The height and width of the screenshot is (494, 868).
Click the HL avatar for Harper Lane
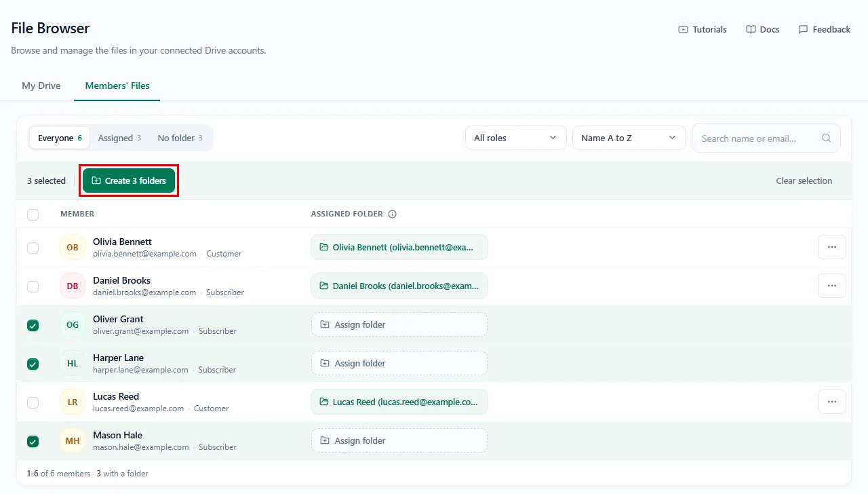point(73,363)
